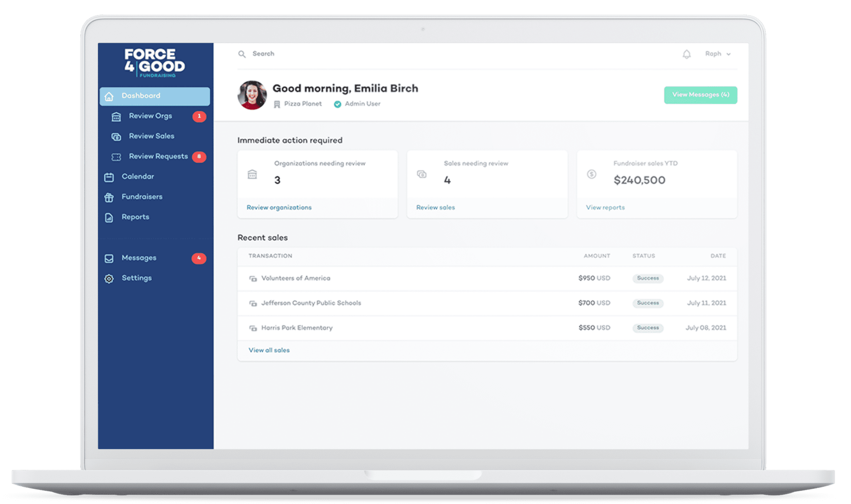The width and height of the screenshot is (851, 504).
Task: Open the Review organizations link
Action: (x=279, y=207)
